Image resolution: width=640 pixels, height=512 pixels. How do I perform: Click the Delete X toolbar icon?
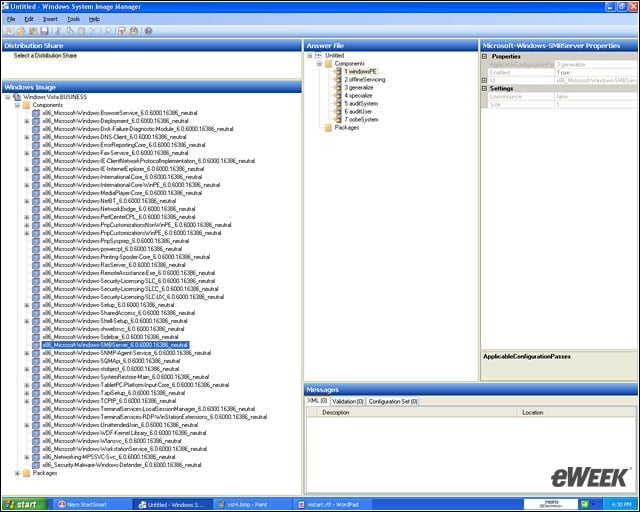coord(93,31)
